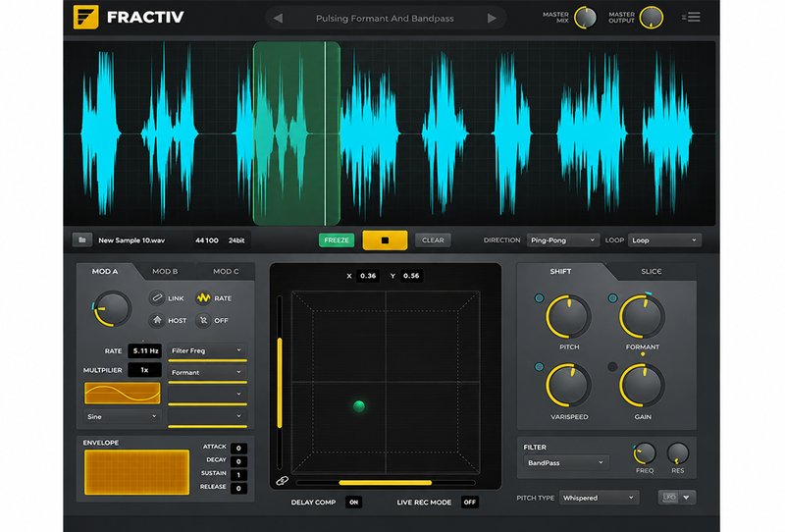This screenshot has width=785, height=532.
Task: Click the vertical XY pad slider
Action: click(280, 383)
